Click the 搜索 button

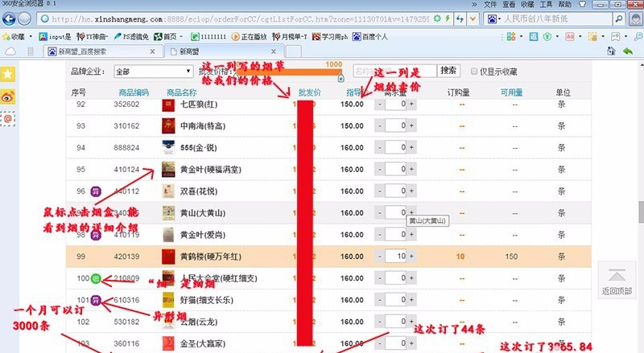pos(448,71)
